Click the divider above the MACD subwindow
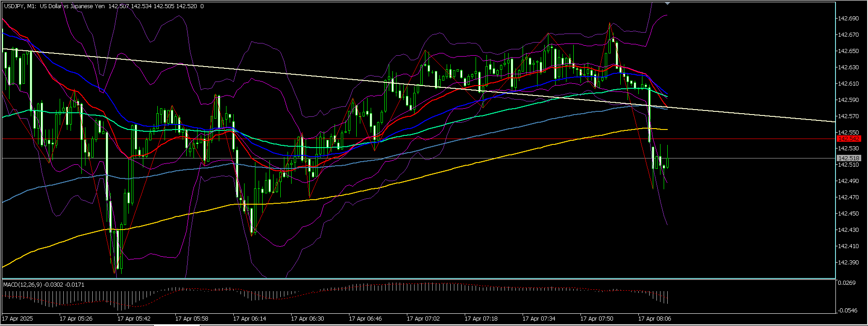The height and width of the screenshot is (326, 868). pos(407,279)
